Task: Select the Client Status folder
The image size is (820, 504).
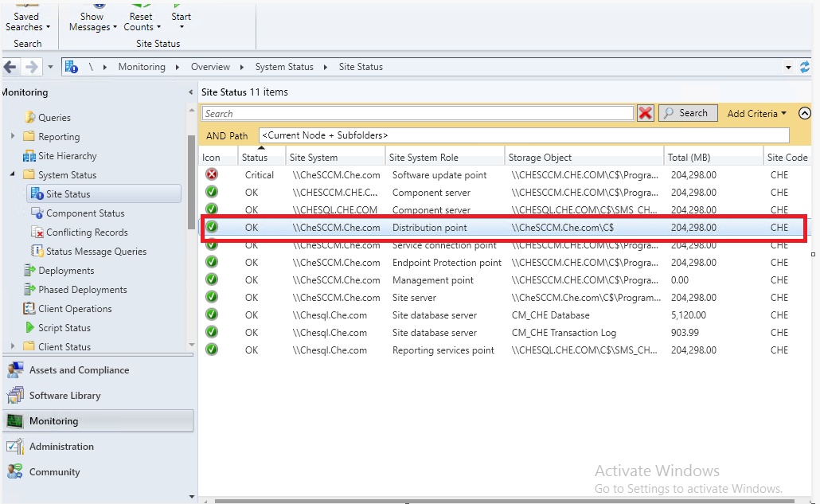Action: point(57,346)
